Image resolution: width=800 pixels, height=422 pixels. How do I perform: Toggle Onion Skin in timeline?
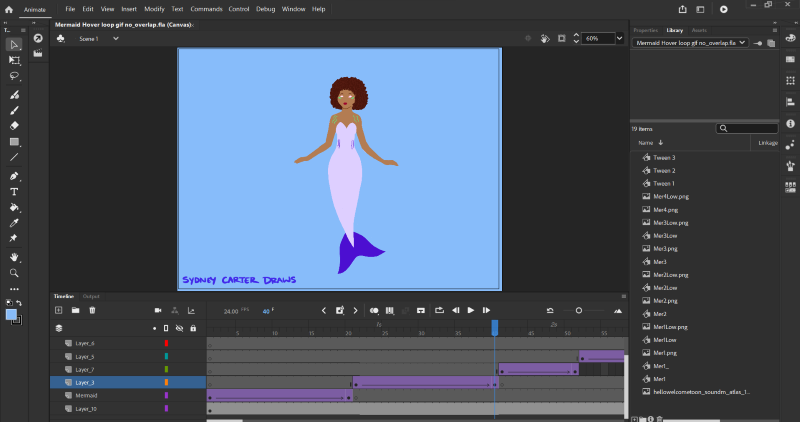click(374, 310)
